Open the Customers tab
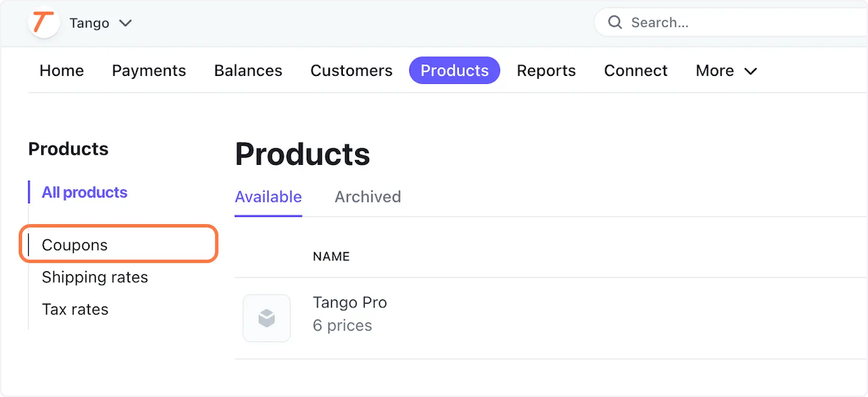The height and width of the screenshot is (397, 868). [x=352, y=70]
